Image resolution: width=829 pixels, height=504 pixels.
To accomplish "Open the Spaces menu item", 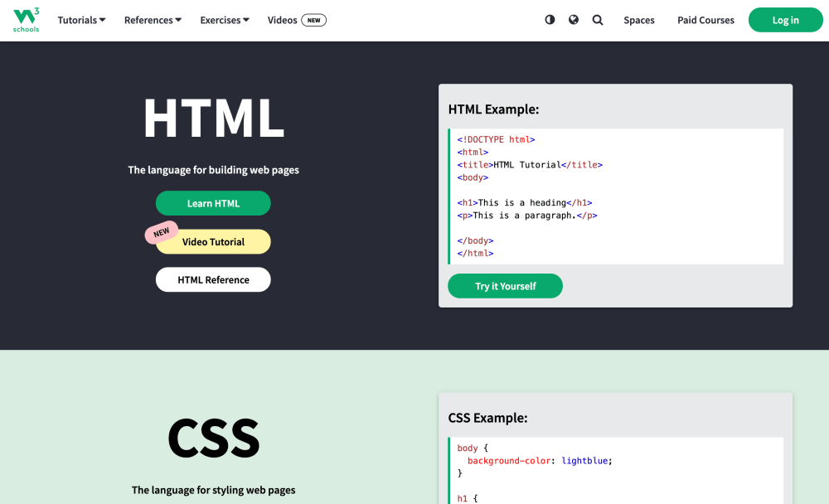I will pyautogui.click(x=639, y=19).
